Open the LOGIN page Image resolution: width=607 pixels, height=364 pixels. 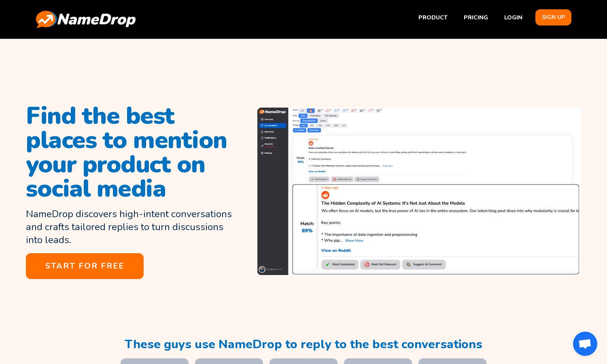[x=513, y=17]
